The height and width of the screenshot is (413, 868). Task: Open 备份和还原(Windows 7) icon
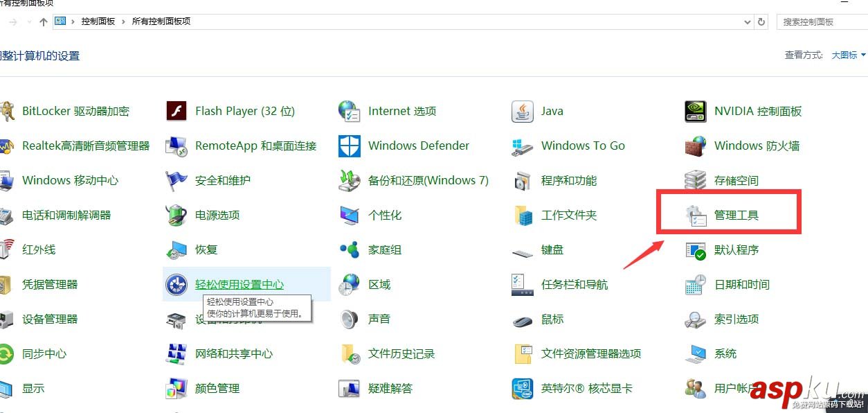point(350,180)
